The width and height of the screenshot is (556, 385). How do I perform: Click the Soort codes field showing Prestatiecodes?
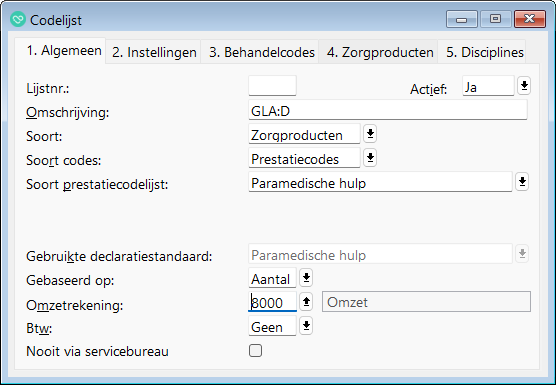304,158
